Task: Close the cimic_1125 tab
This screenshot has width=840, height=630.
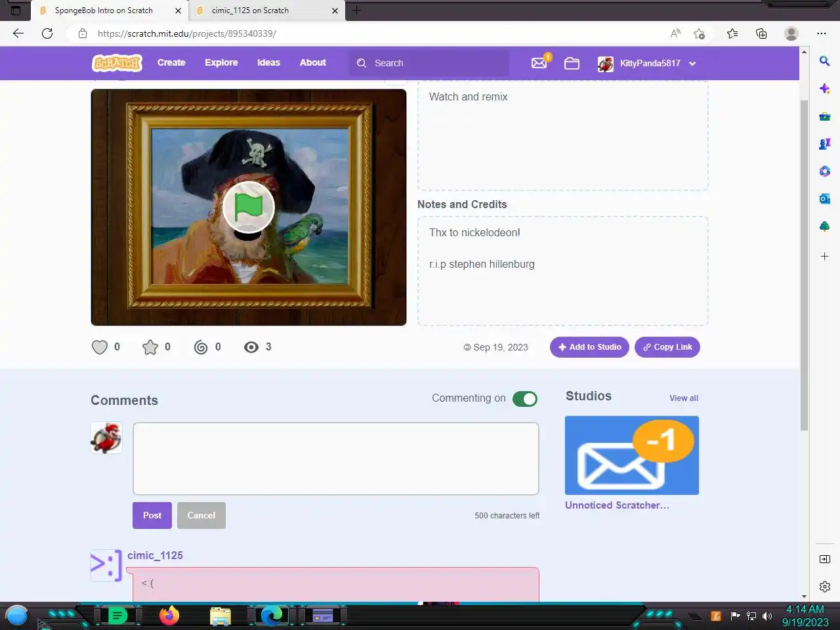Action: coord(335,10)
